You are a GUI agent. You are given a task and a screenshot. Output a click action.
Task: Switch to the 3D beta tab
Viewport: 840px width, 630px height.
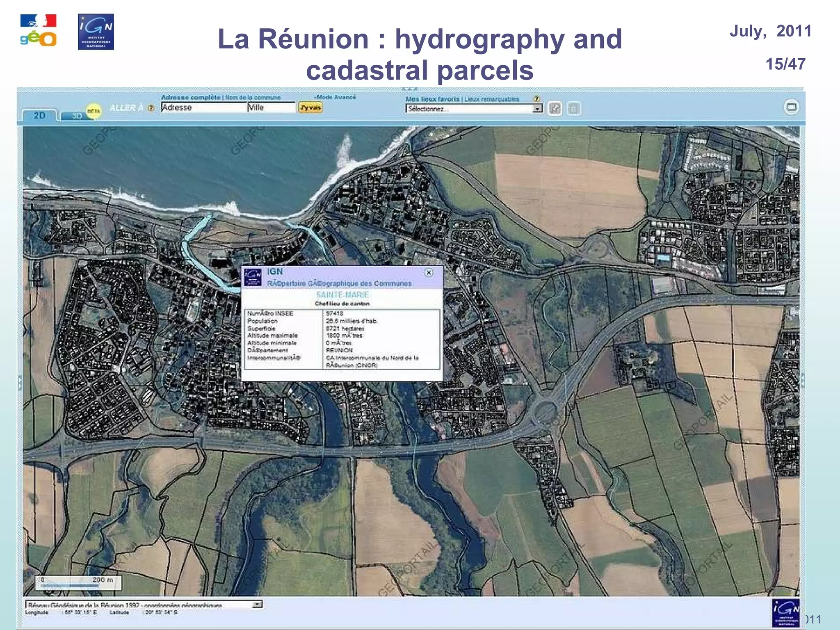(x=78, y=116)
